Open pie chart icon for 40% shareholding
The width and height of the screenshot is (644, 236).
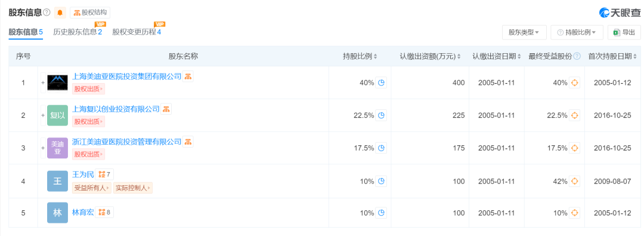click(x=381, y=83)
